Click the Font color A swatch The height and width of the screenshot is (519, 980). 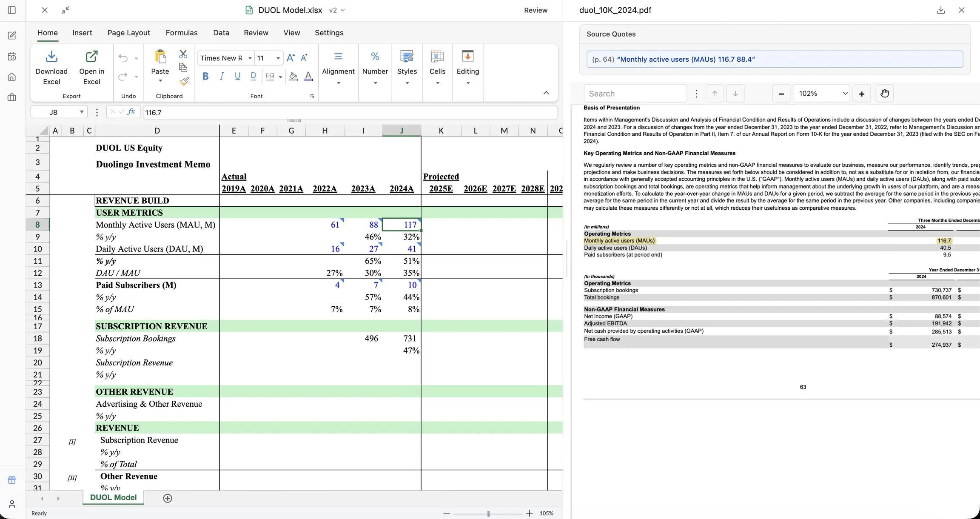click(x=308, y=77)
